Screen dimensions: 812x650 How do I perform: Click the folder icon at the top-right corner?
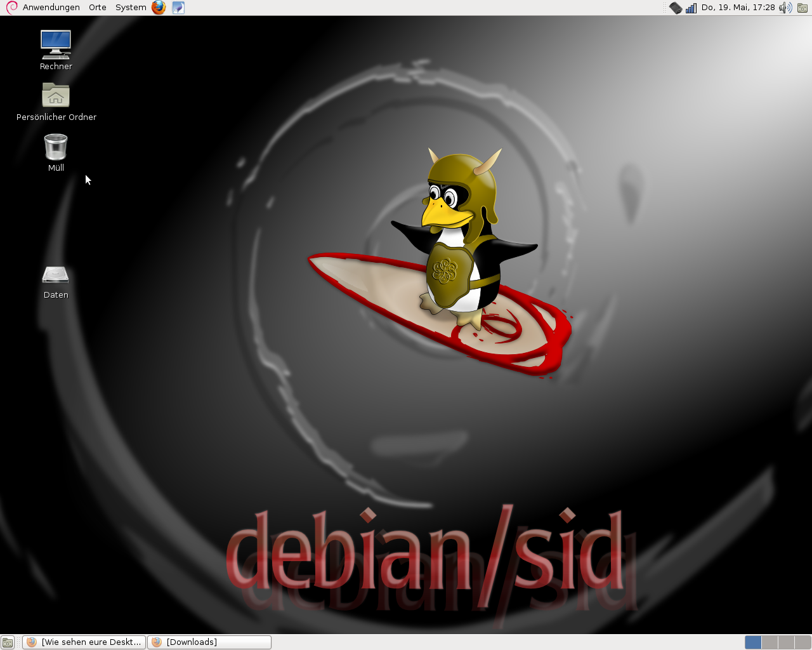[x=802, y=8]
